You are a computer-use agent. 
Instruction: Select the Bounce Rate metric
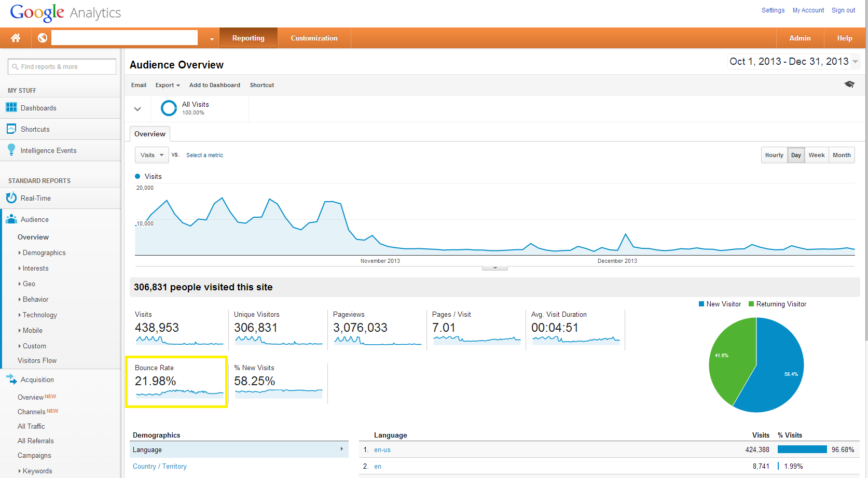pyautogui.click(x=176, y=382)
